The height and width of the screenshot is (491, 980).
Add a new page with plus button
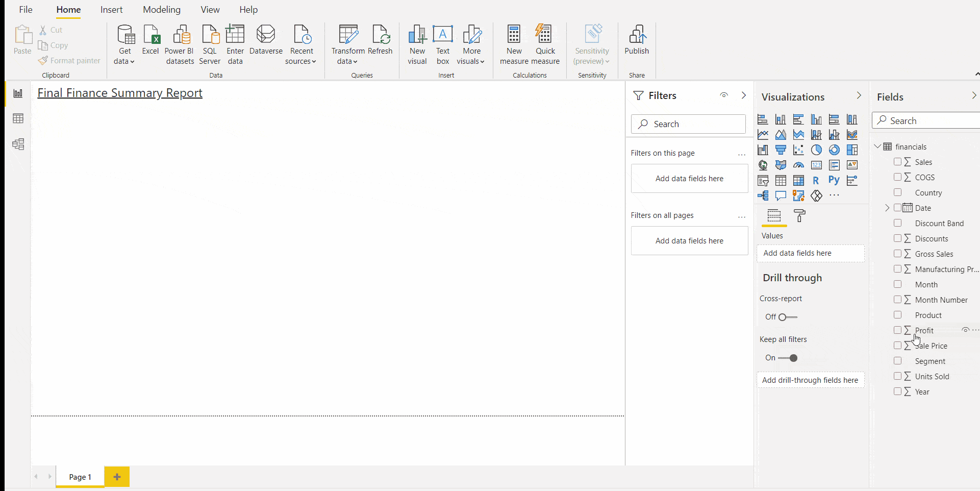[x=117, y=477]
